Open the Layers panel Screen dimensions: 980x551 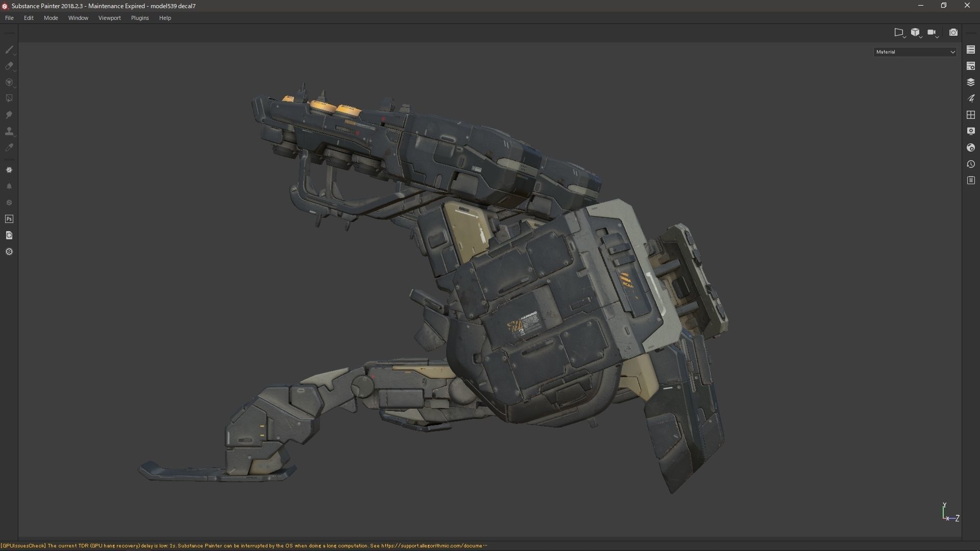coord(971,82)
